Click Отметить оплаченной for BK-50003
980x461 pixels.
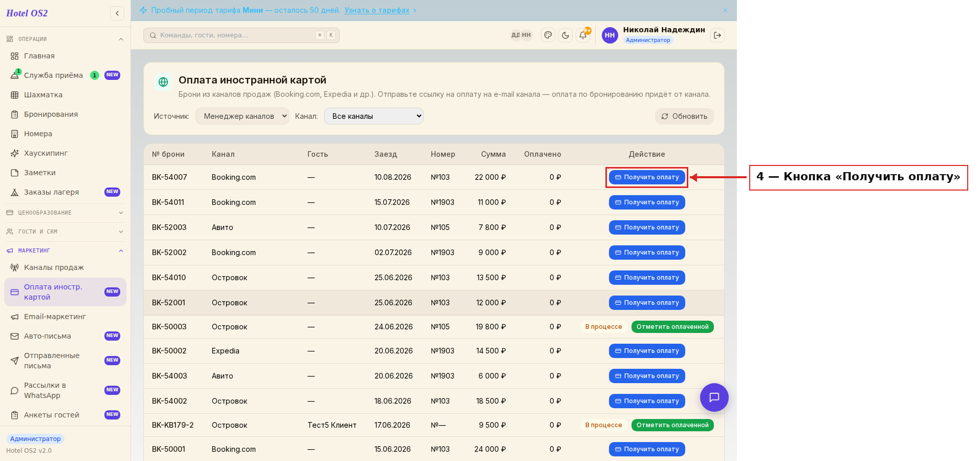pyautogui.click(x=672, y=327)
